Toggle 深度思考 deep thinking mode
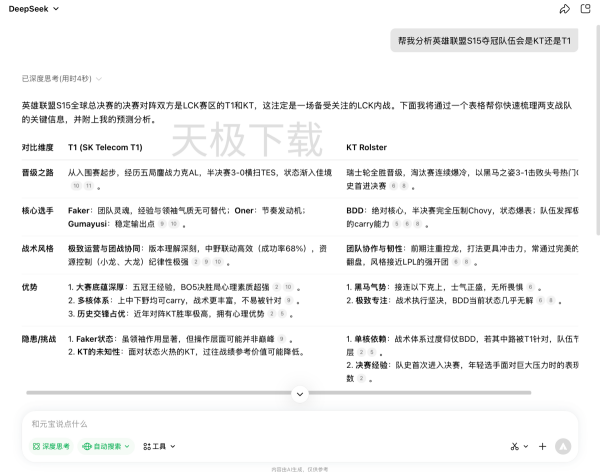The height and width of the screenshot is (476, 600). point(51,446)
